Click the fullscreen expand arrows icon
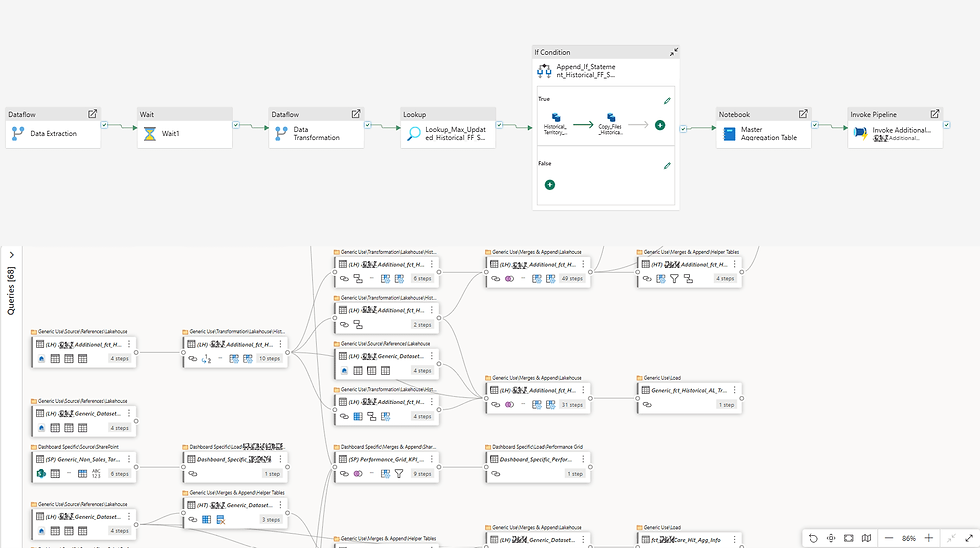This screenshot has height=548, width=980. pyautogui.click(x=969, y=538)
